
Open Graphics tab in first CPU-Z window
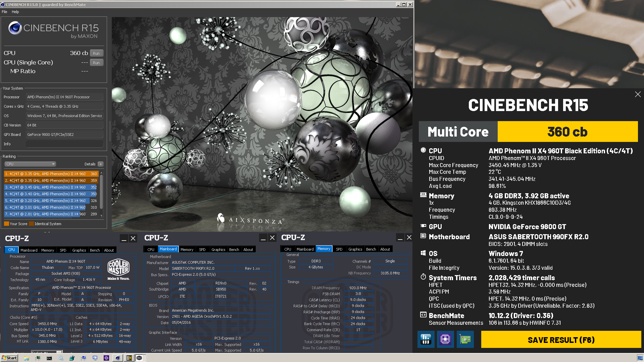click(x=79, y=250)
